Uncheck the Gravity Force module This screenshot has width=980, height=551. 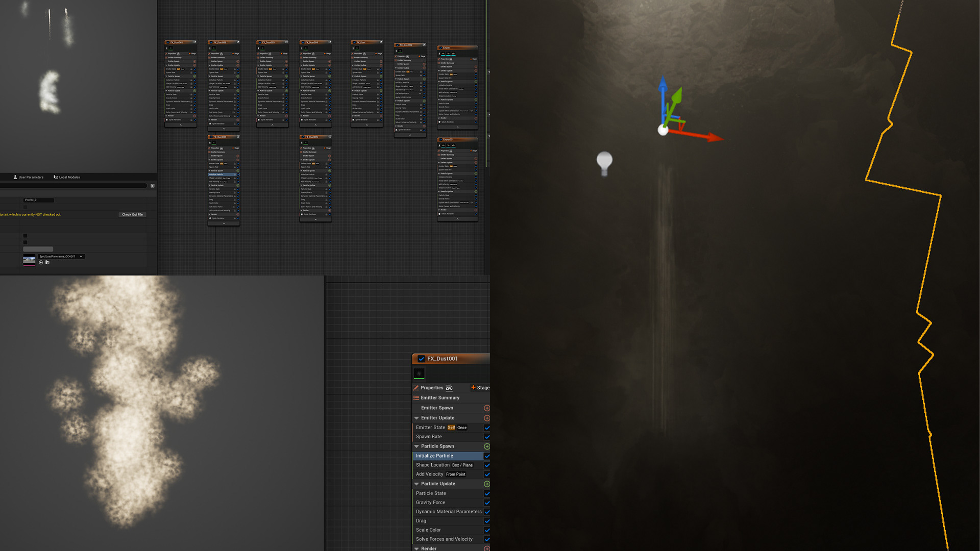click(x=487, y=503)
